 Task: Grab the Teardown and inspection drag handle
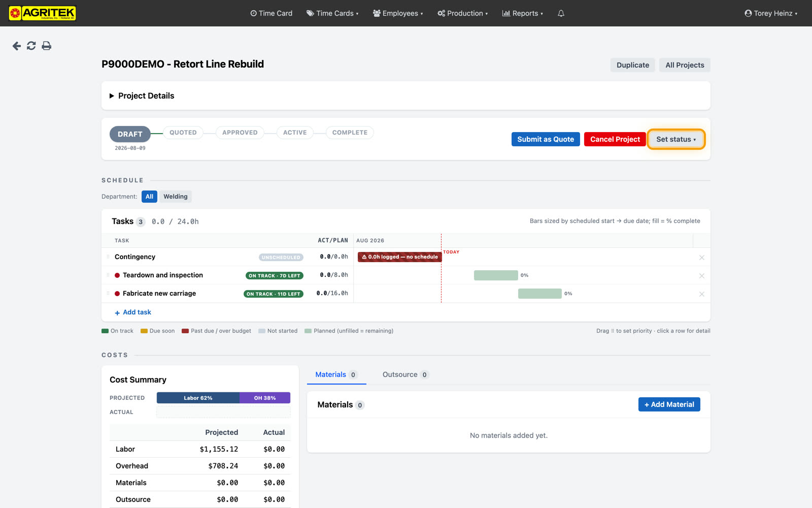point(108,275)
